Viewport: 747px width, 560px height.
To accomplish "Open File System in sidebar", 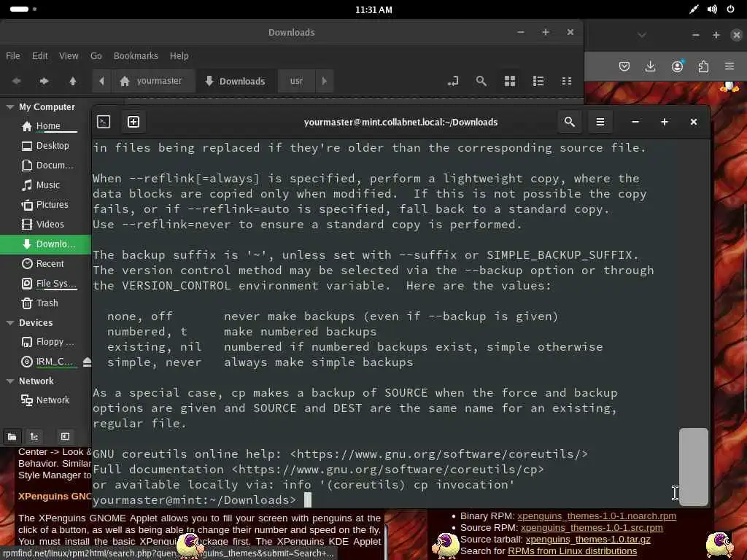I will (45, 284).
